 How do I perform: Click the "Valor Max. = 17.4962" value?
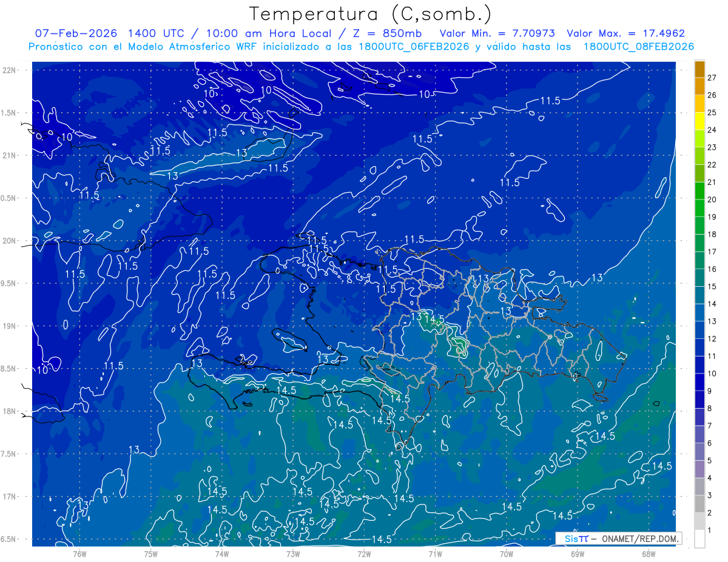click(625, 33)
